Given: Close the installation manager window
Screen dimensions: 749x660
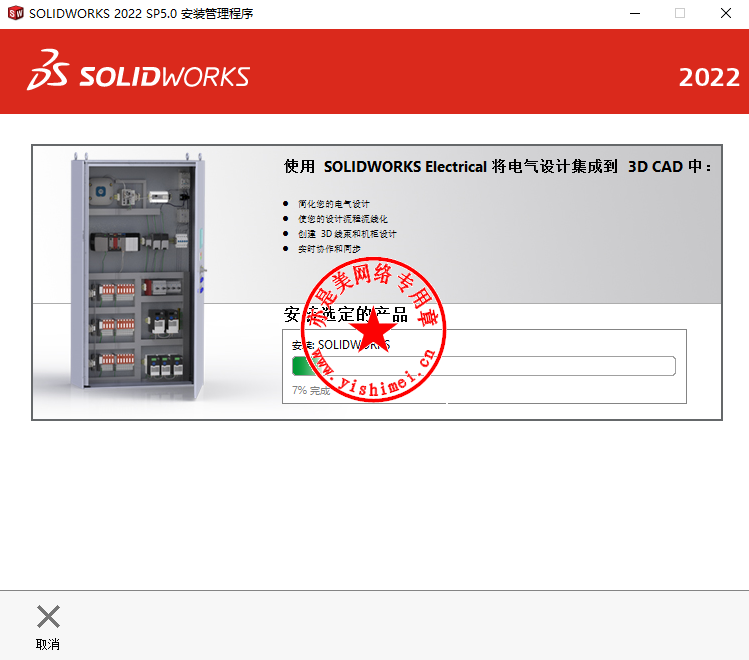Looking at the screenshot, I should (x=726, y=13).
